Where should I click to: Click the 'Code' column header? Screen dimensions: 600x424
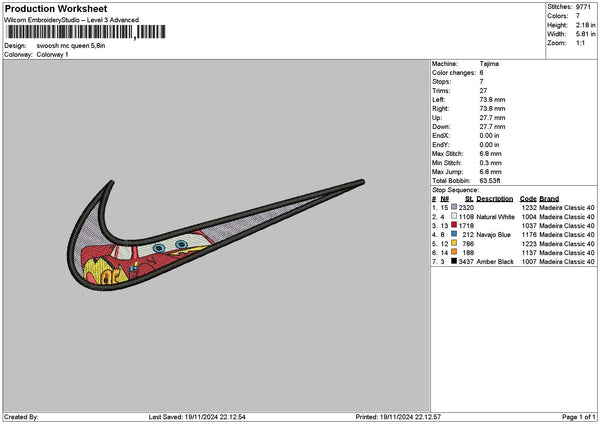528,199
